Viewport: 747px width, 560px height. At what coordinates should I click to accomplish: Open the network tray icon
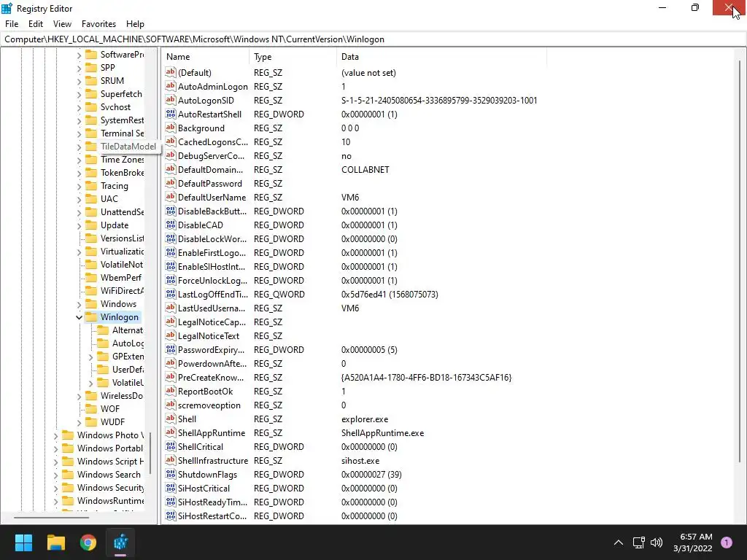(x=638, y=542)
